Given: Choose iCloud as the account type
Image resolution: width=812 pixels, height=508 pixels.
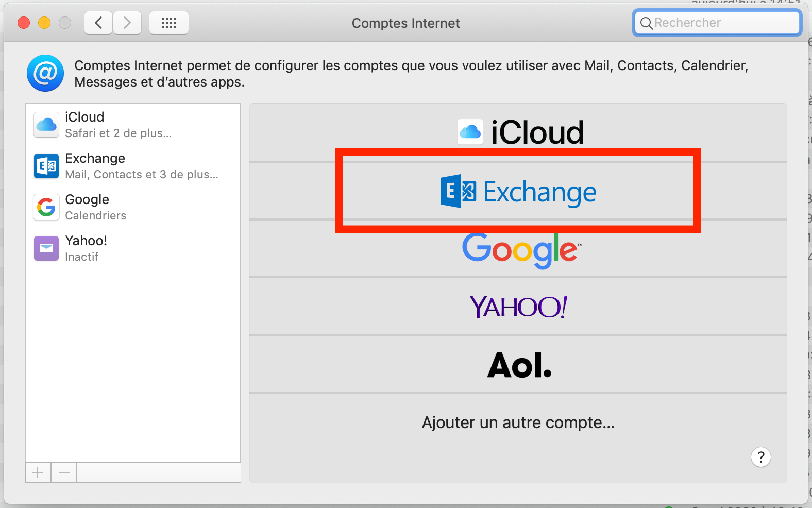Looking at the screenshot, I should (x=520, y=132).
